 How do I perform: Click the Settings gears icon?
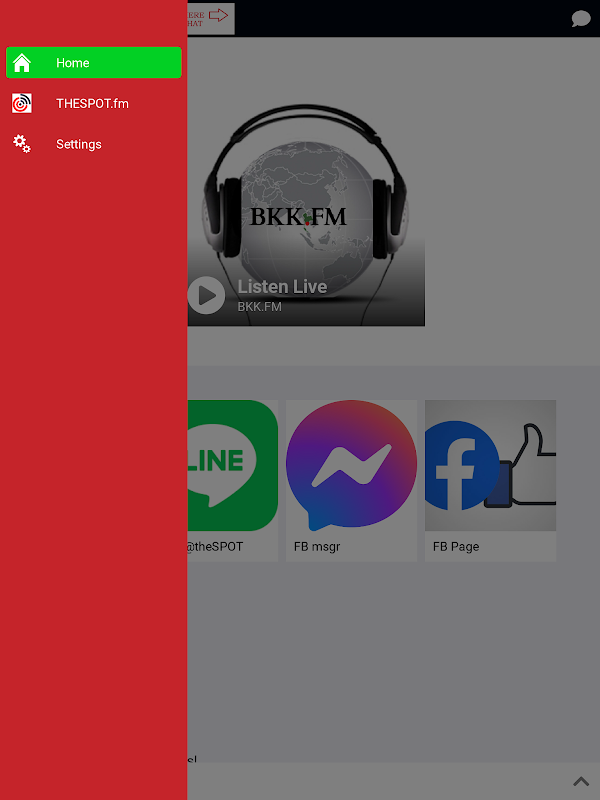click(x=22, y=144)
